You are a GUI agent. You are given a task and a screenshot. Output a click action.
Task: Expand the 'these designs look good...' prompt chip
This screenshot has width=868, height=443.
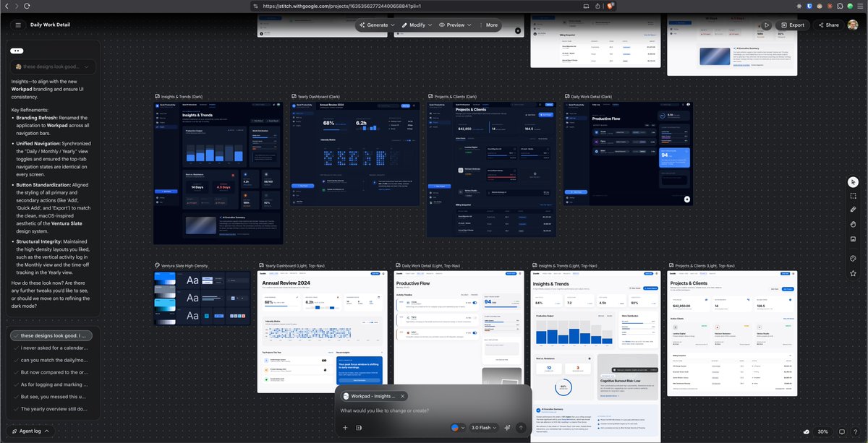tap(53, 66)
